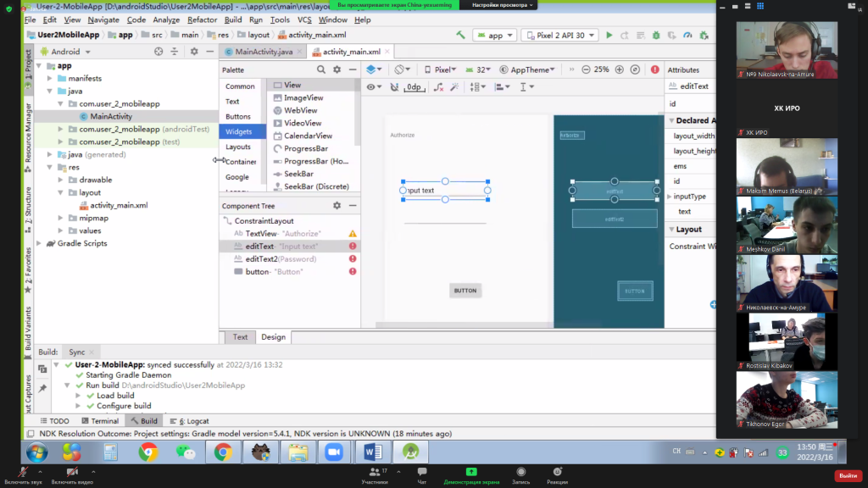
Task: Open the Pixel 2 API 30 device dropdown
Action: coord(560,35)
